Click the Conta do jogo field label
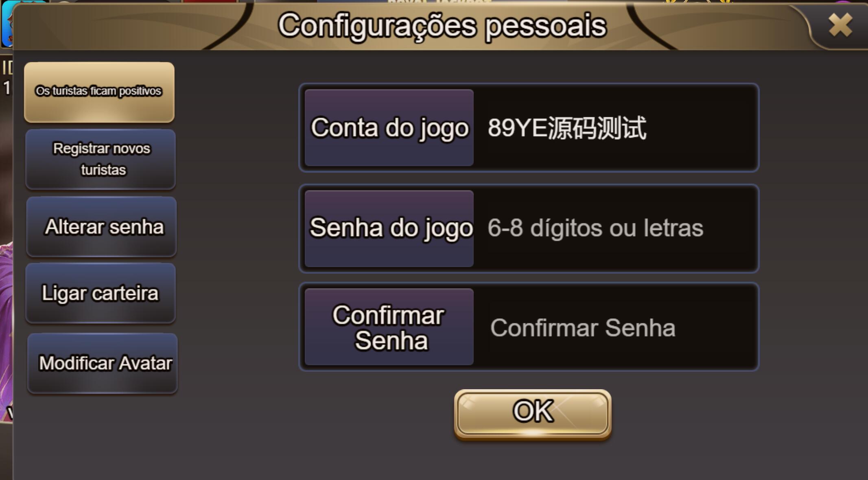The image size is (868, 480). click(x=389, y=127)
